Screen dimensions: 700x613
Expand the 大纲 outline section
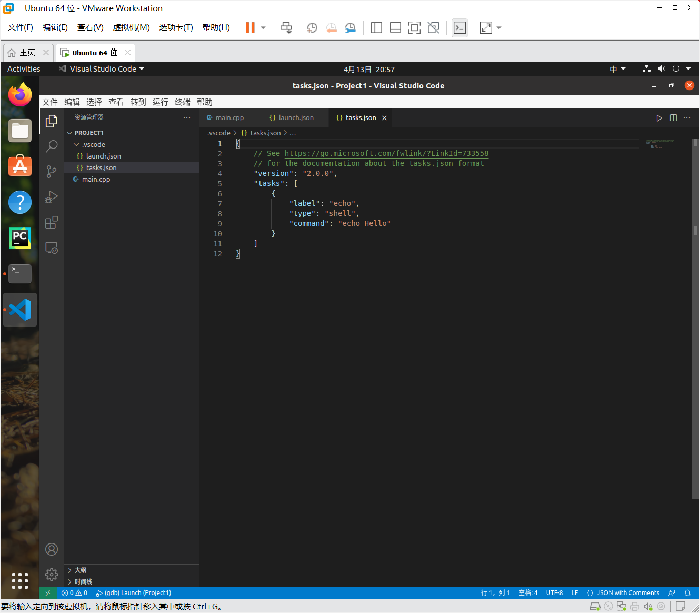point(132,570)
